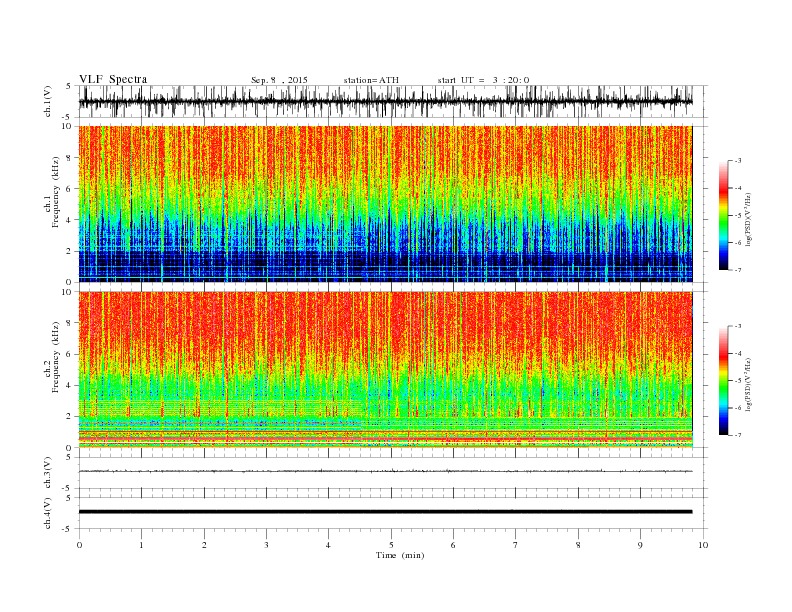Click the '-4' tick on ch.2 colorbar
The width and height of the screenshot is (792, 612).
coord(738,353)
